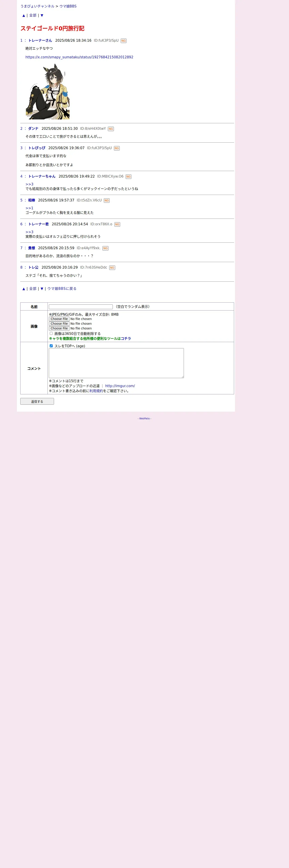Click poster name トレ公
289x868 pixels.
pos(33,267)
